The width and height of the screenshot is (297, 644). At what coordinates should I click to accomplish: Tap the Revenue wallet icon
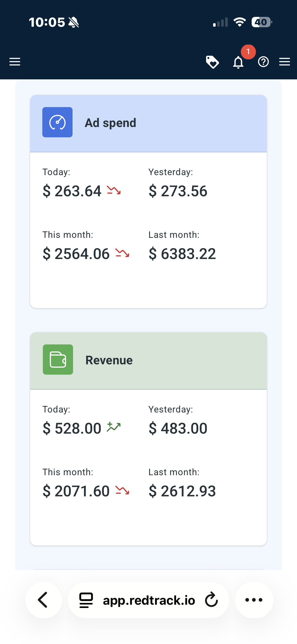point(58,360)
